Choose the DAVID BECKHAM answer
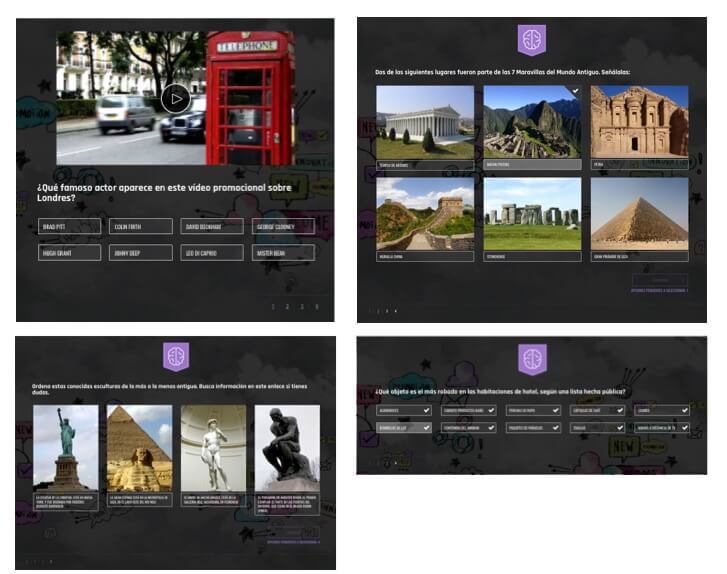 211,226
